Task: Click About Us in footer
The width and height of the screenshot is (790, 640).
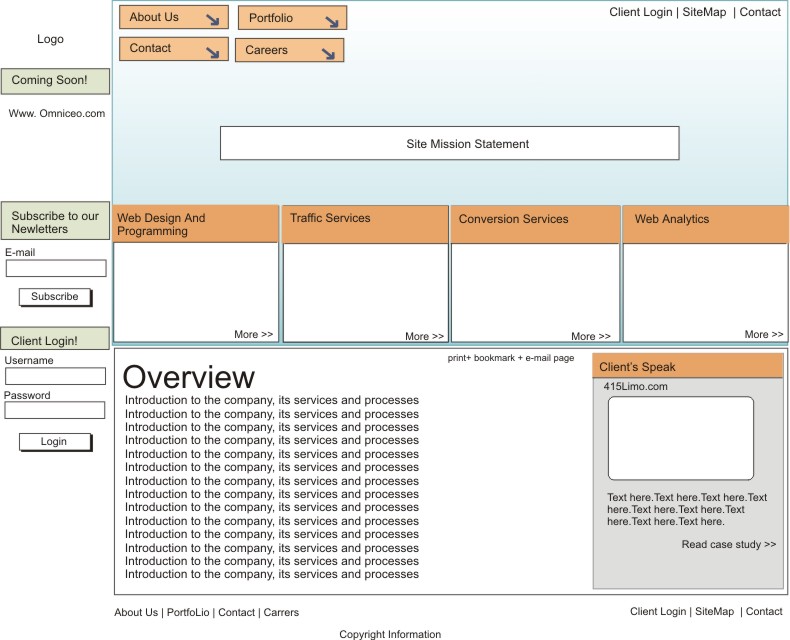Action: [136, 612]
